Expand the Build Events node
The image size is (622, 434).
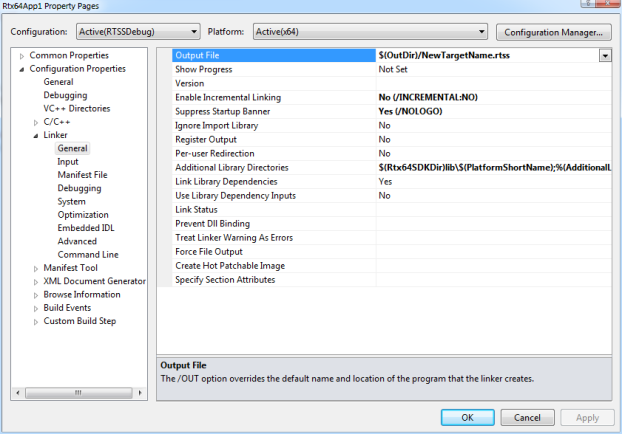(35, 308)
